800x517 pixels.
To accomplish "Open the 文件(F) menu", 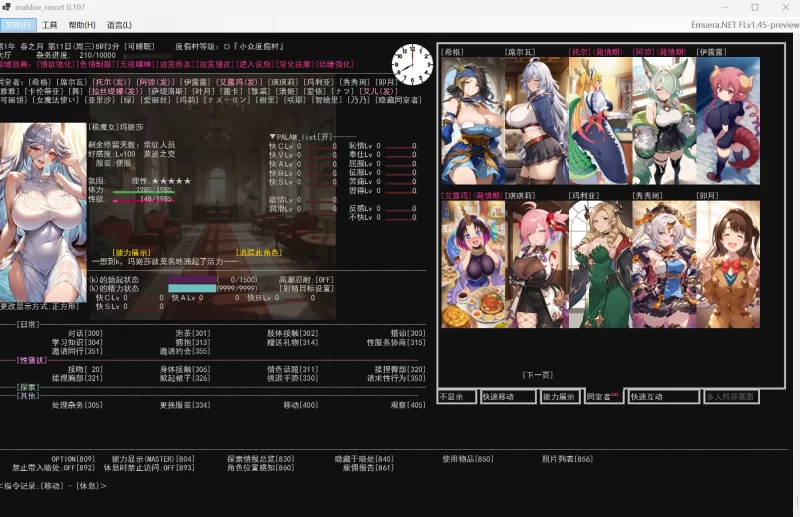I will [x=18, y=25].
